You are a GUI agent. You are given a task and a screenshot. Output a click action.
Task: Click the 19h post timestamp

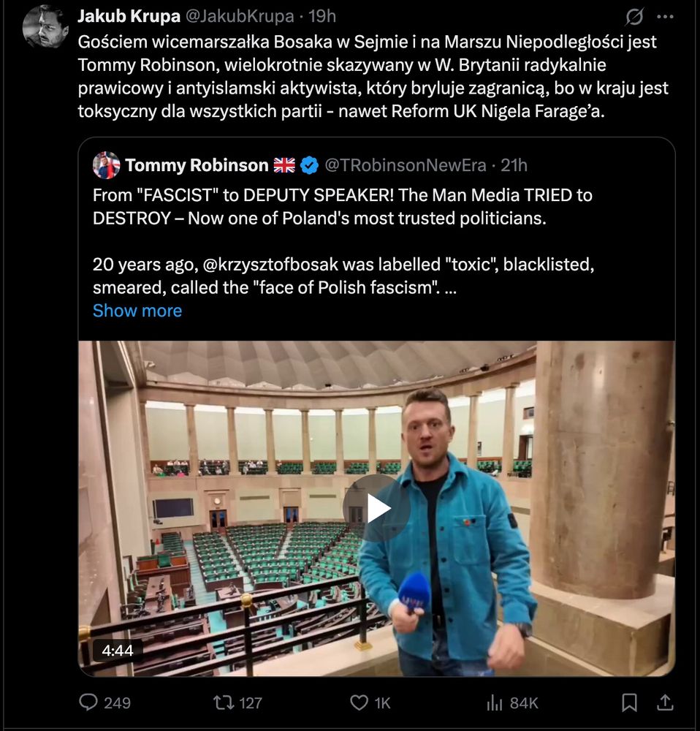(322, 15)
